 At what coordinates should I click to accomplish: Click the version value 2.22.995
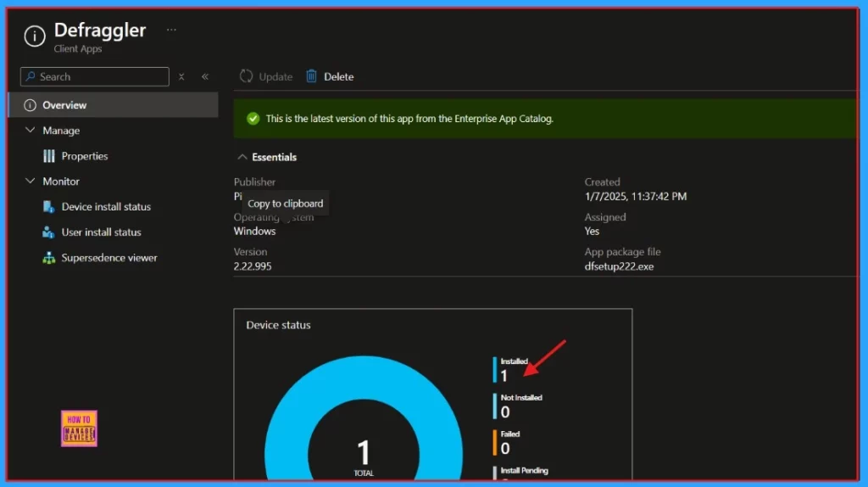coord(253,266)
